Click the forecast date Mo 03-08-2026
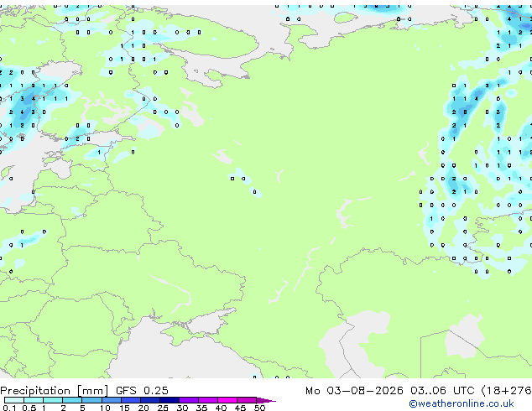Viewport: 532px width, 411px height. click(354, 391)
